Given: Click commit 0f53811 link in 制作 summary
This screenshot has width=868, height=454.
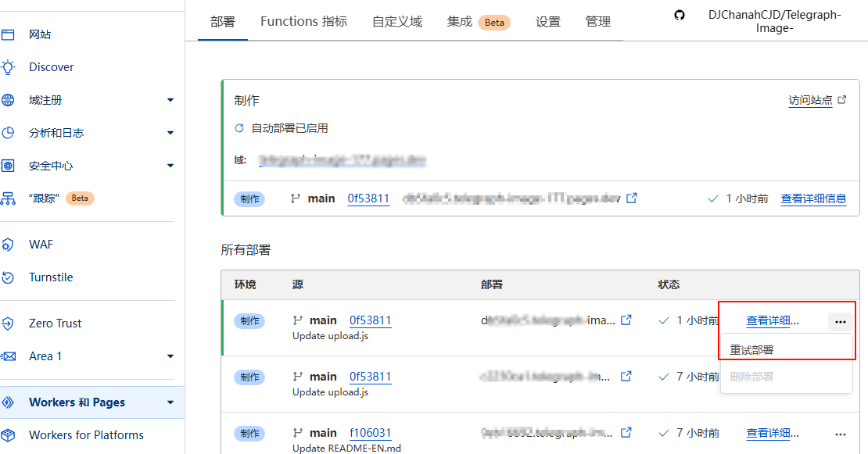Looking at the screenshot, I should point(368,198).
